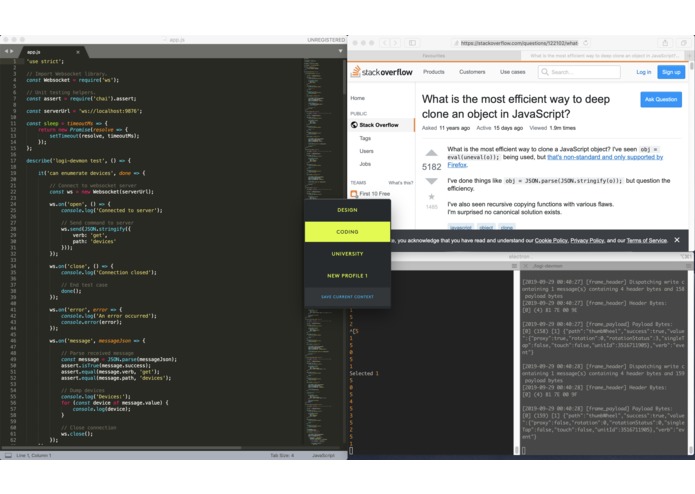This screenshot has width=695, height=494.
Task: Click 'Selected 1' terminal output
Action: (x=364, y=373)
